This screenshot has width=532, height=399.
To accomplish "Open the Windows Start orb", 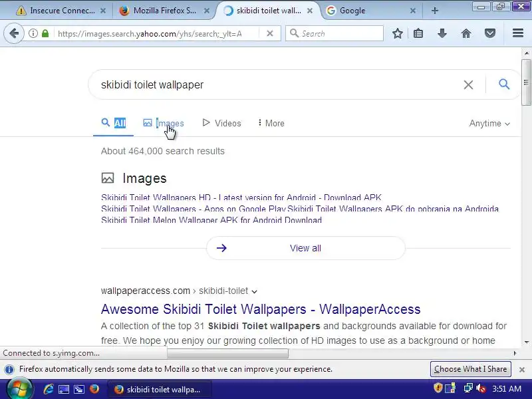I will point(19,389).
